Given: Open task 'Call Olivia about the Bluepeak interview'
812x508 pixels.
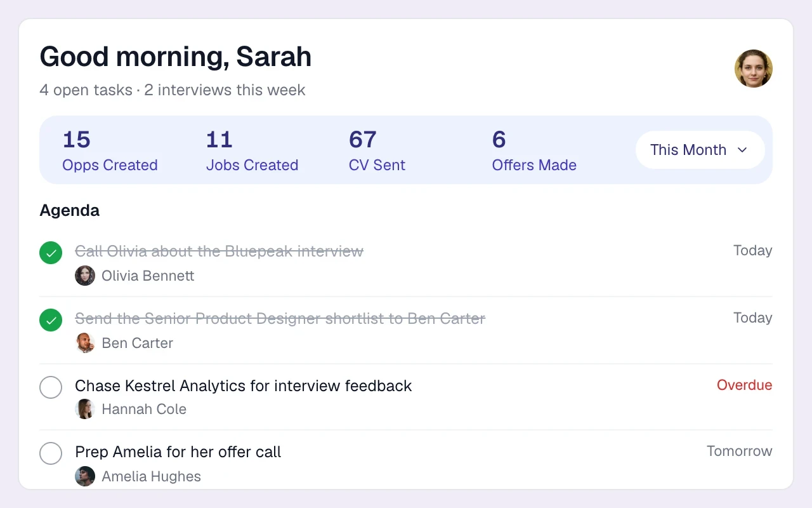Looking at the screenshot, I should click(219, 251).
